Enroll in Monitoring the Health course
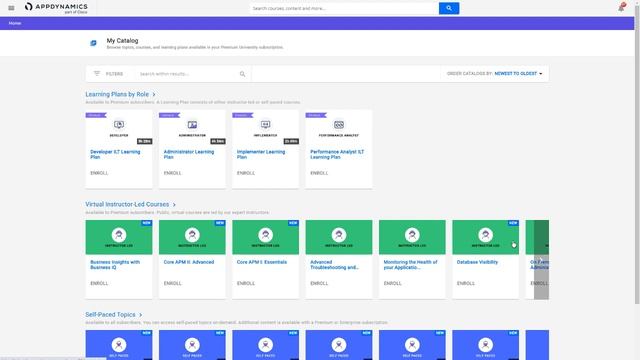 pos(393,283)
